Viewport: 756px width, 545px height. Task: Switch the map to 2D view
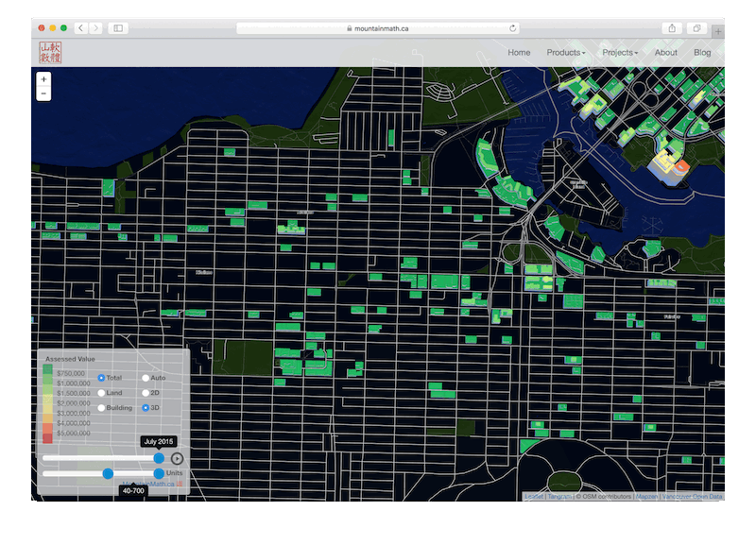pyautogui.click(x=146, y=392)
